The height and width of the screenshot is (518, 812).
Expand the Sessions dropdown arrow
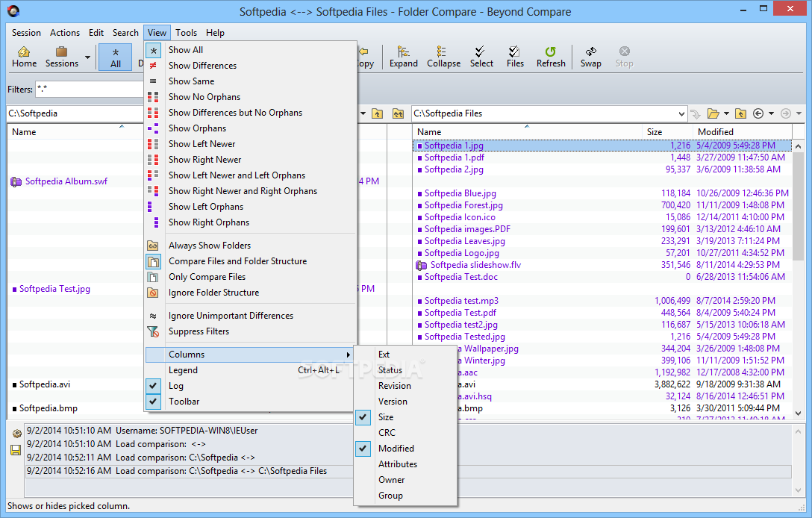pyautogui.click(x=87, y=57)
